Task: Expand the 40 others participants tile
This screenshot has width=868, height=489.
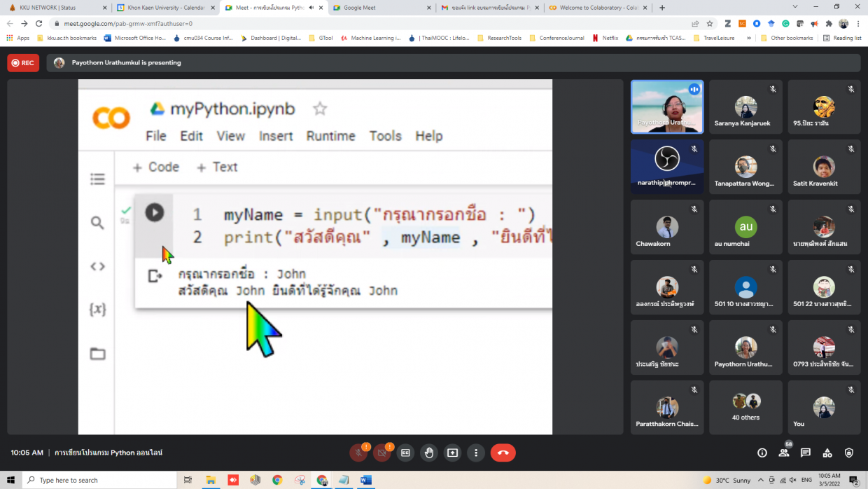Action: click(745, 407)
